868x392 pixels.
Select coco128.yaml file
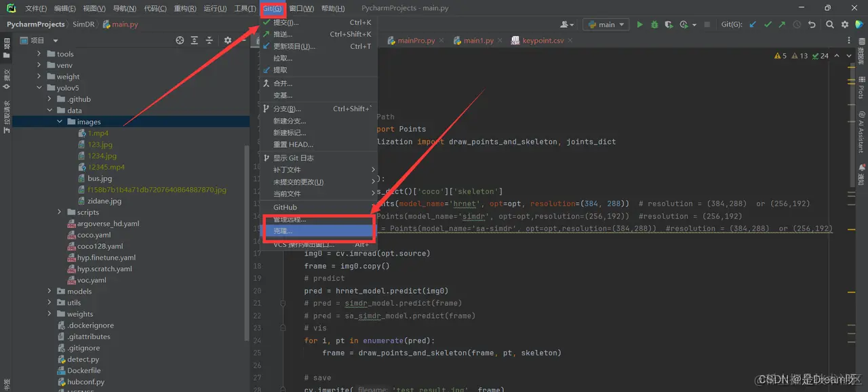click(x=100, y=246)
